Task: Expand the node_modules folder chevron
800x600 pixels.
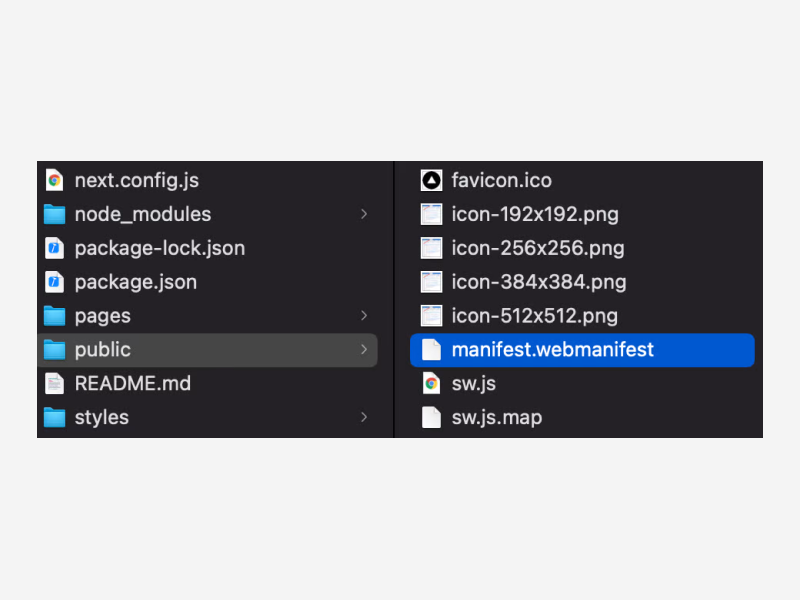Action: pyautogui.click(x=364, y=214)
